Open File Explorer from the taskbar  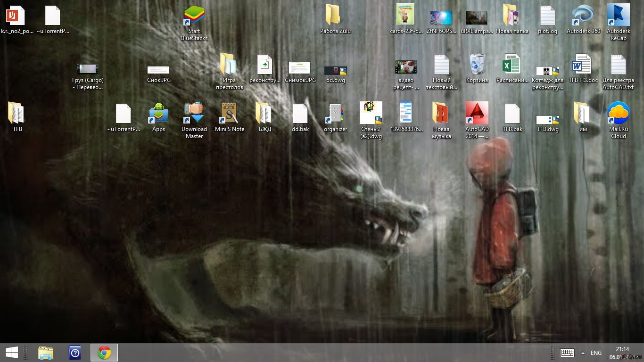coord(46,353)
